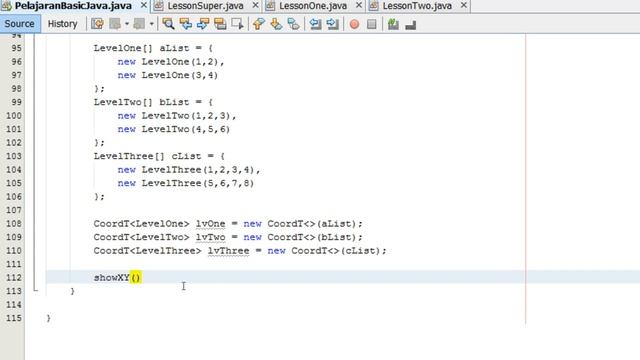Screen dimensions: 640x360
Task: Stop Macro Recording square icon
Action: (x=371, y=24)
